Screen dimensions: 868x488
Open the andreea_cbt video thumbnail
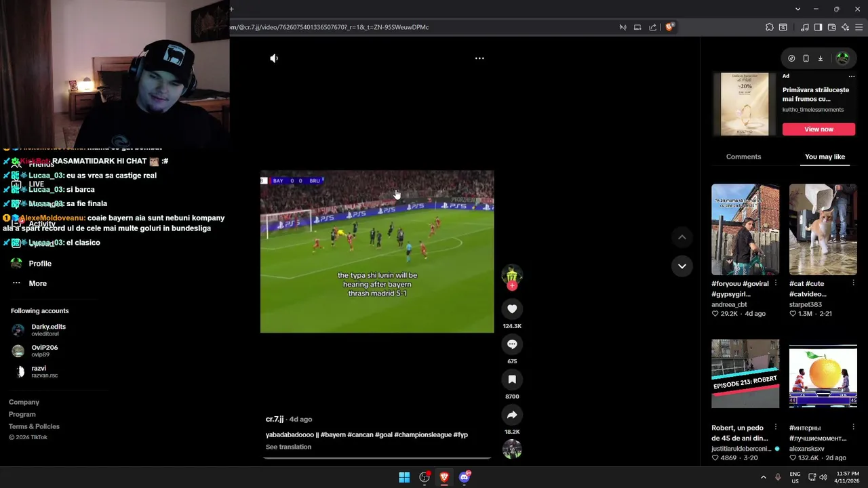pos(745,229)
